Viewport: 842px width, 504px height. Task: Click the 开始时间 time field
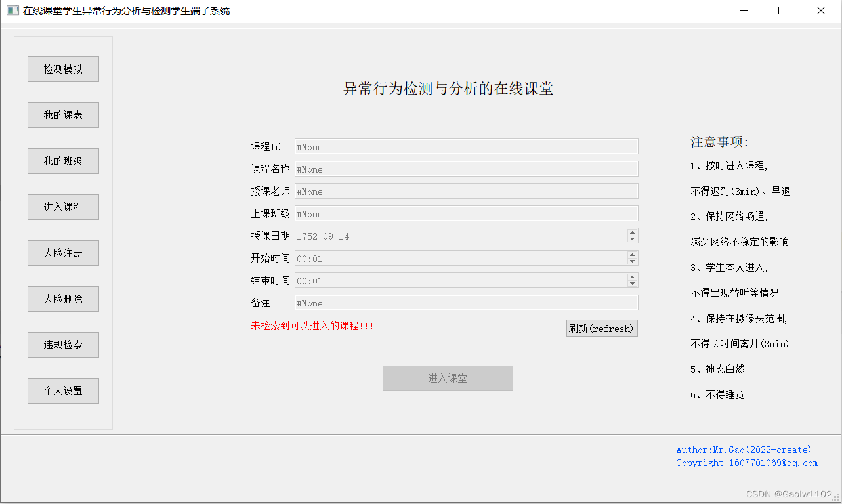pyautogui.click(x=466, y=258)
